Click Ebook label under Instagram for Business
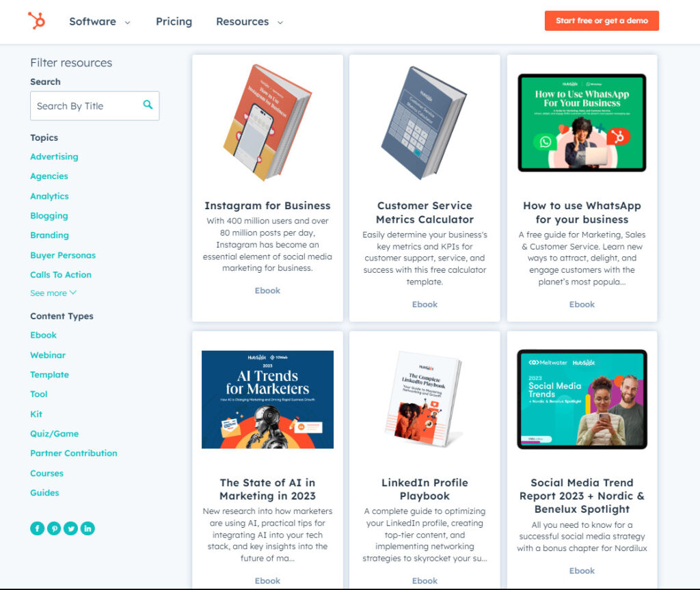The height and width of the screenshot is (590, 700). coord(267,291)
